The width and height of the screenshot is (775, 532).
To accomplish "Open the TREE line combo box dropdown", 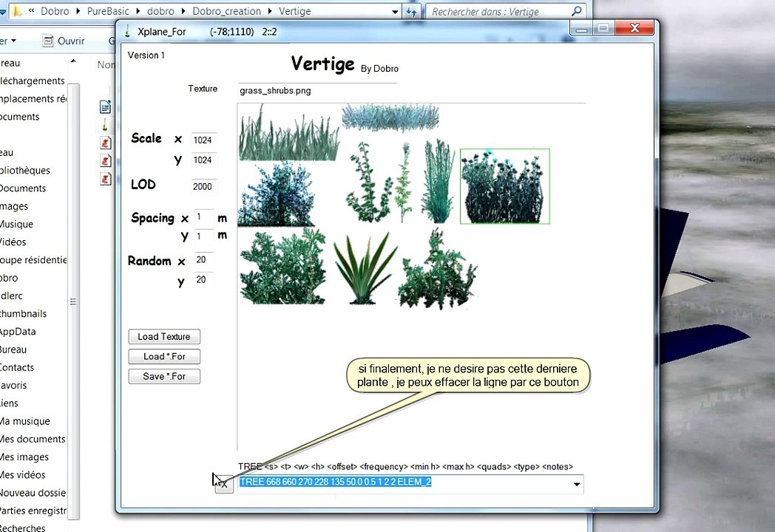I will point(576,484).
